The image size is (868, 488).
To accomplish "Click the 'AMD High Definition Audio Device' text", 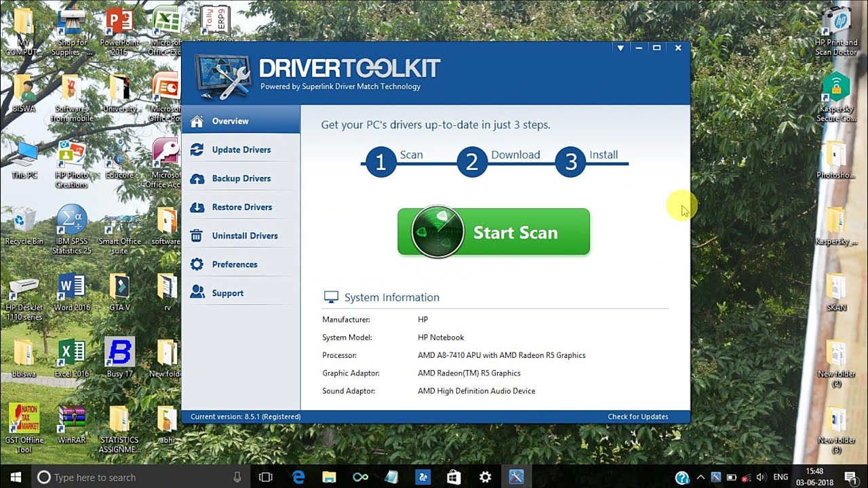I will (x=477, y=391).
